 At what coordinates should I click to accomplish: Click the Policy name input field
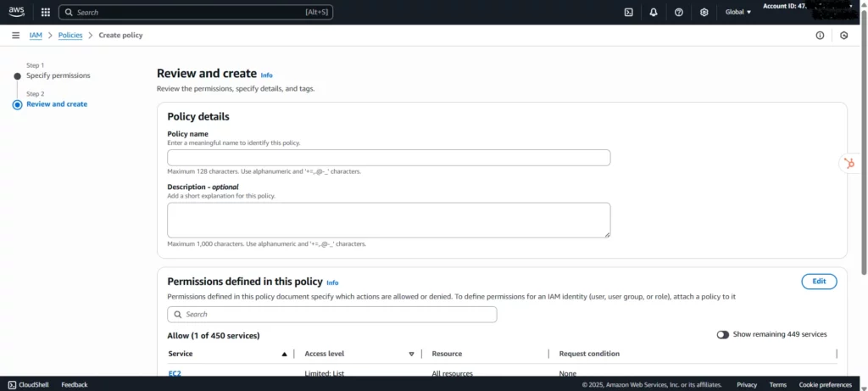point(388,158)
